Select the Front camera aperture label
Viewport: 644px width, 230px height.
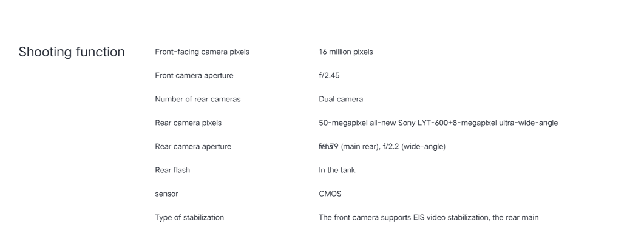[194, 76]
